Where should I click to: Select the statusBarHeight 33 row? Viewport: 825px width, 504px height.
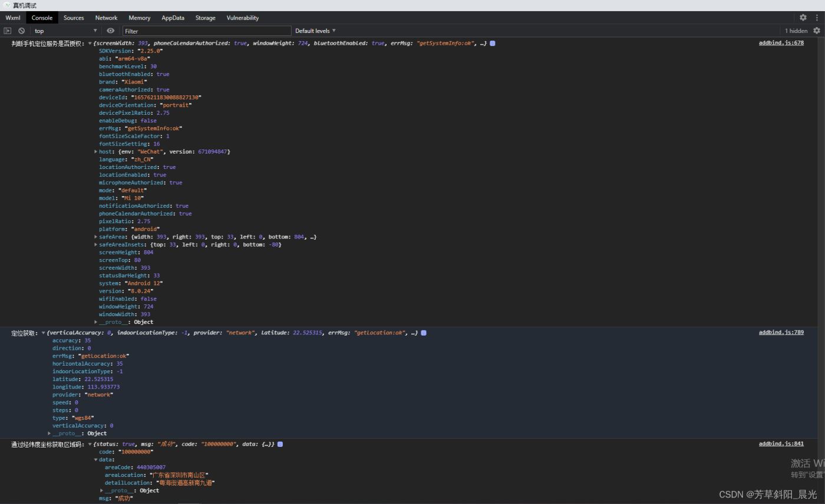[130, 276]
